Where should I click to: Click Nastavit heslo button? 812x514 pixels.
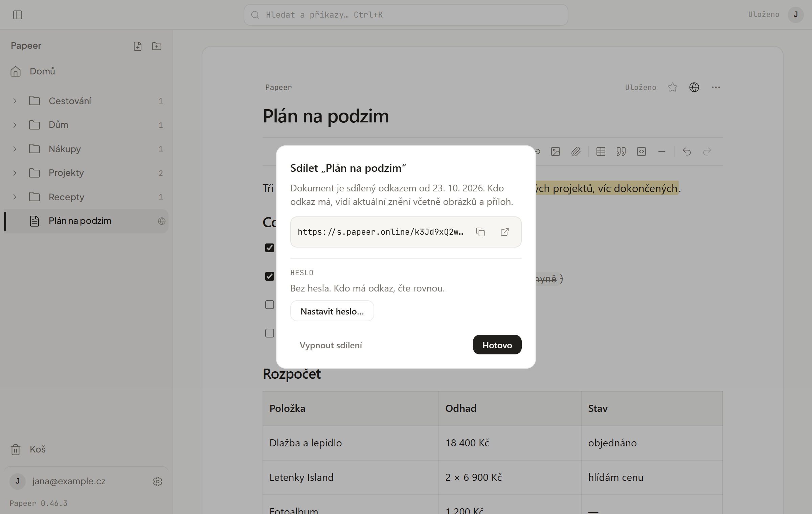(332, 311)
